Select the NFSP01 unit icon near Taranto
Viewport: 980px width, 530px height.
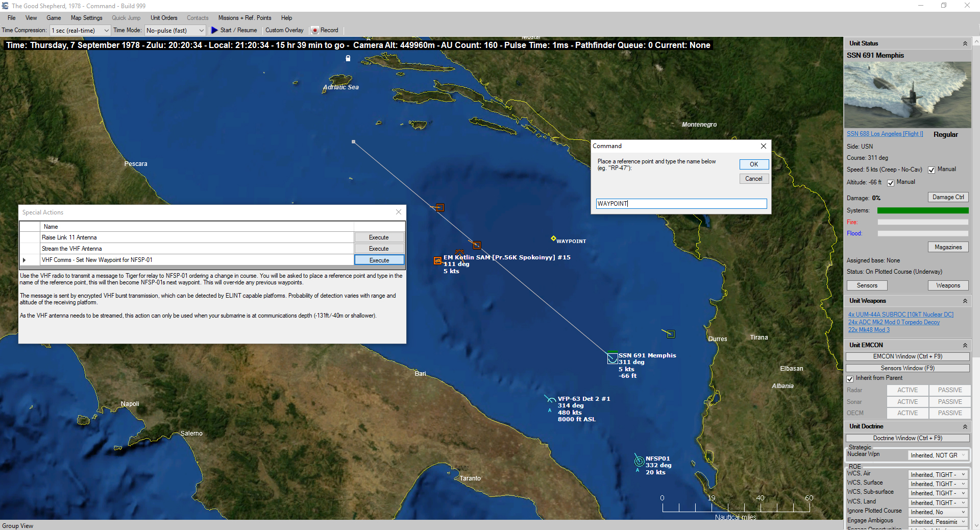[639, 460]
